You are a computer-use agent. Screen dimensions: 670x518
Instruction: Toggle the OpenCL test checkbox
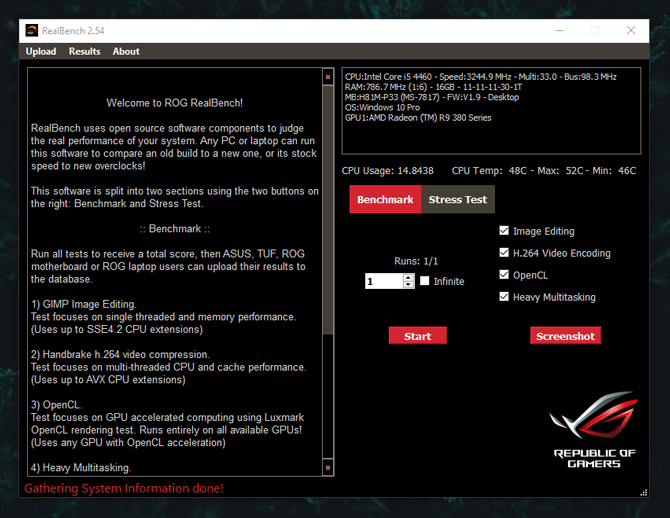(504, 275)
